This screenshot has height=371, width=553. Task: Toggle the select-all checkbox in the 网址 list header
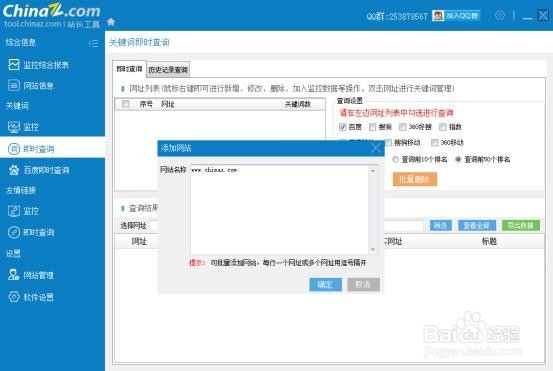(x=126, y=104)
